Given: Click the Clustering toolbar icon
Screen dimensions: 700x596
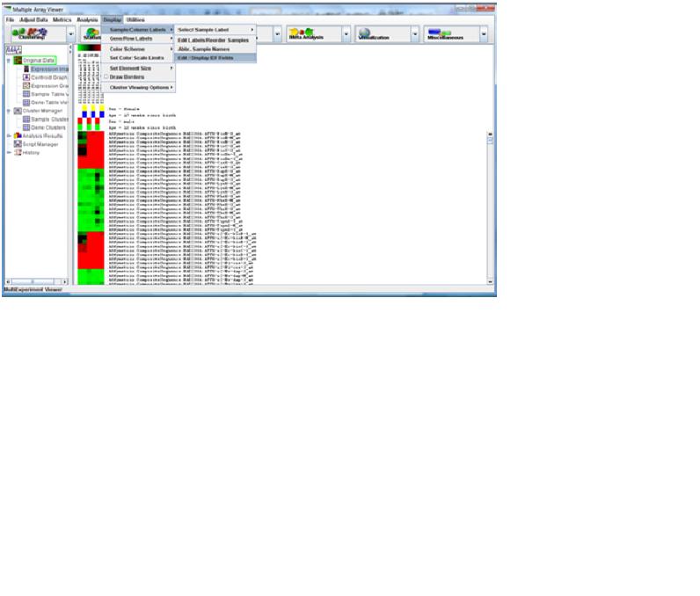Looking at the screenshot, I should coord(32,33).
